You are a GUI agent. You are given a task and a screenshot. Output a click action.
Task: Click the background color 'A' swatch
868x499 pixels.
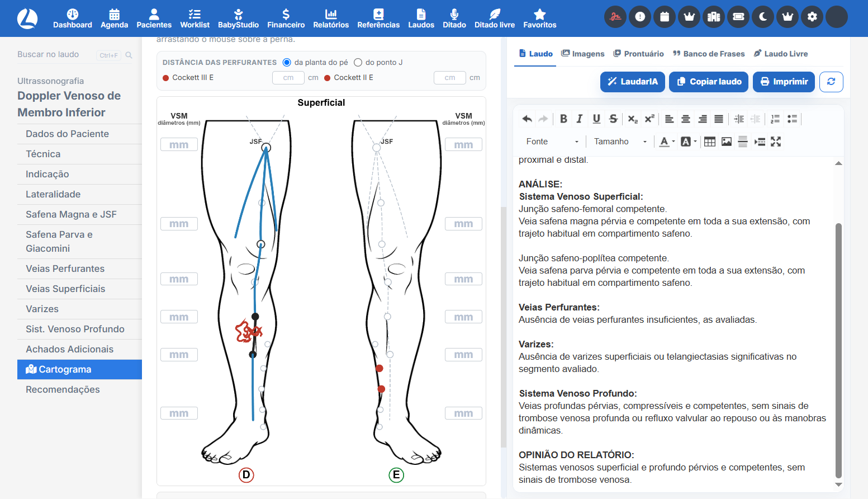click(x=686, y=142)
